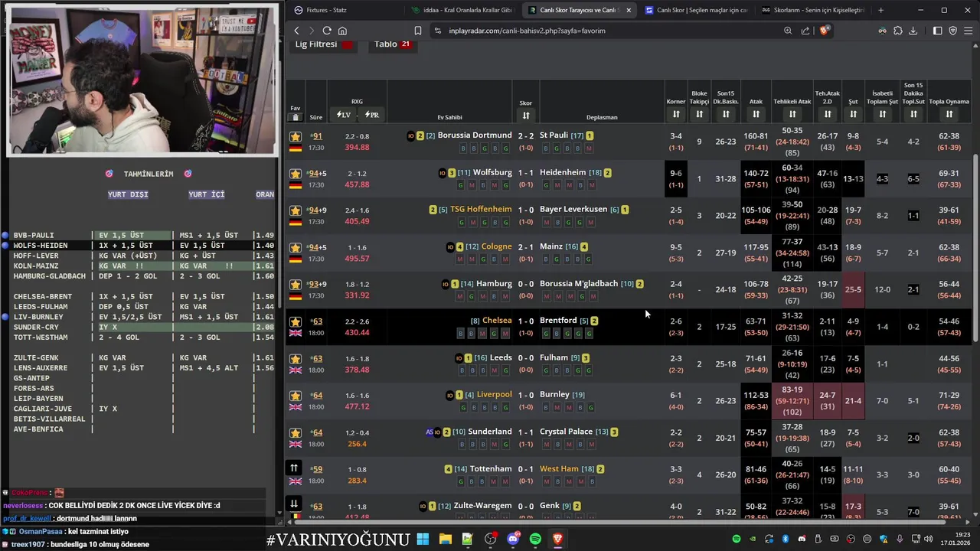Toggle favorite star for Cologne row
Screen dimensions: 980x551
(x=295, y=248)
